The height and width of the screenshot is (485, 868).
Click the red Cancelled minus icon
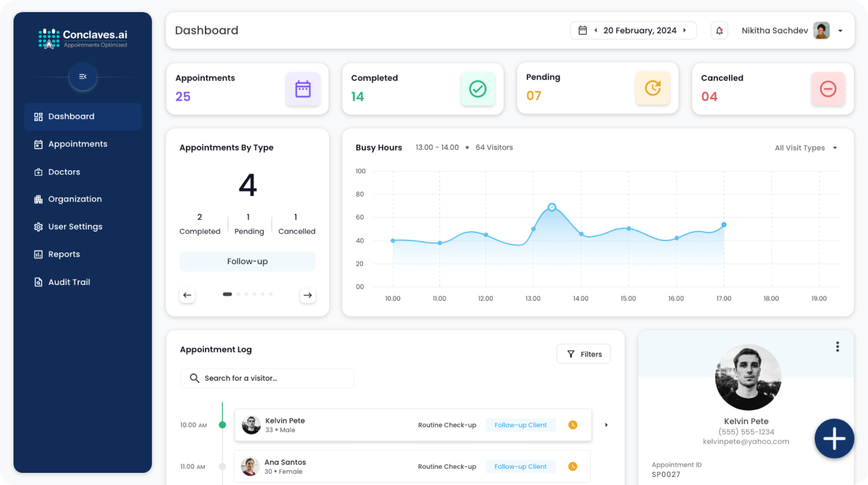point(827,89)
